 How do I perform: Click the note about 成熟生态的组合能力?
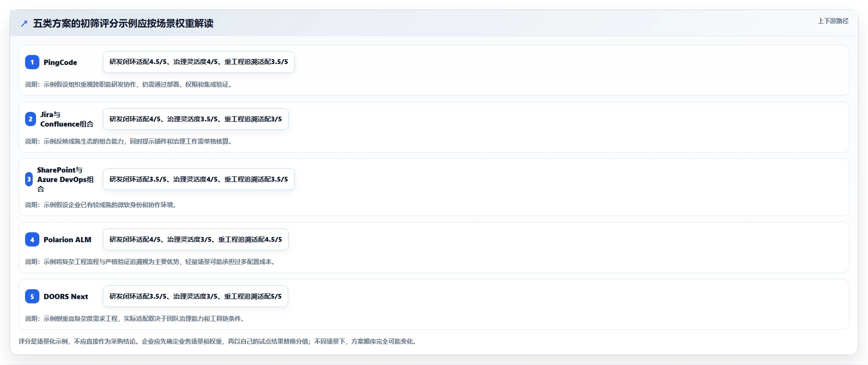[x=128, y=141]
